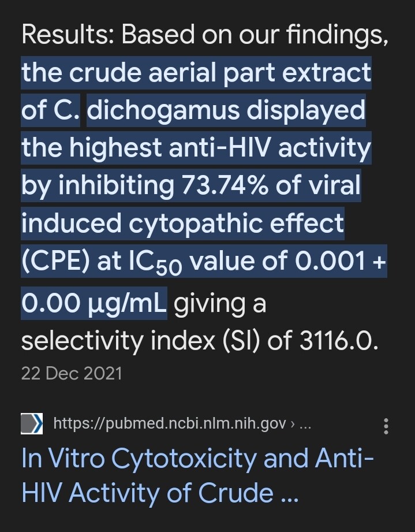
Task: Click the '(CPE)' abbreviation
Action: click(x=55, y=262)
